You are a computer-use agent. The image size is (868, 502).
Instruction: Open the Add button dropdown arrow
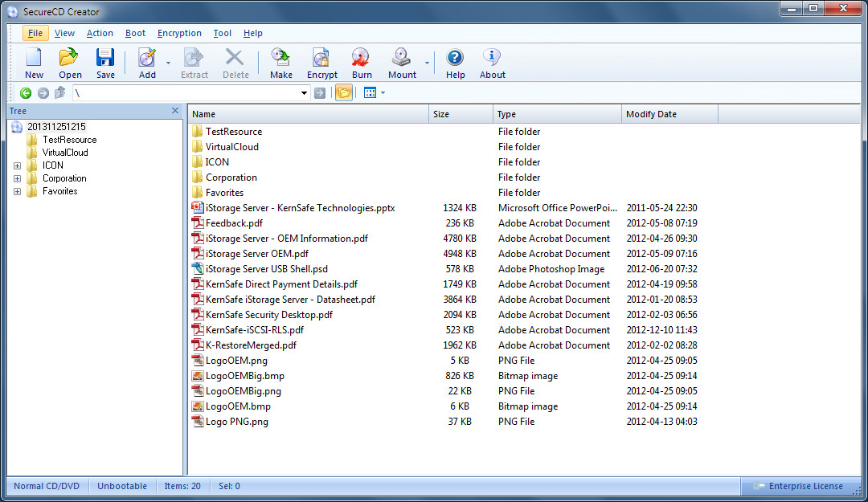click(x=168, y=63)
